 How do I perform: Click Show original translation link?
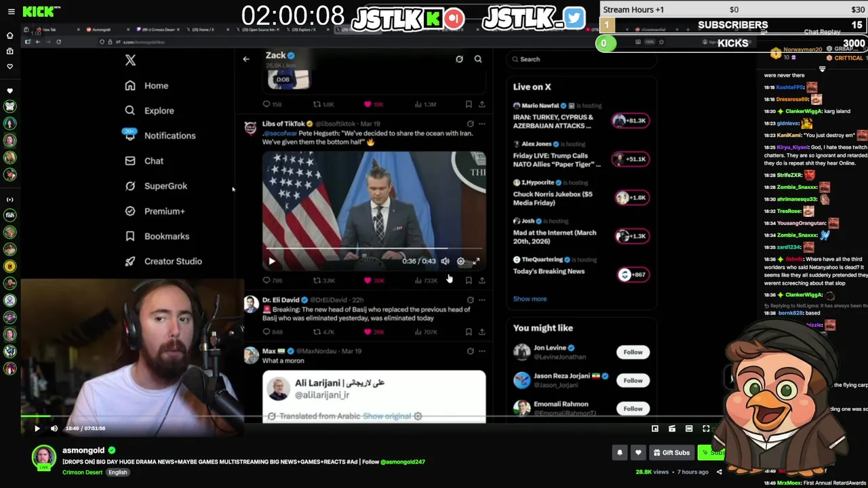[x=387, y=416]
